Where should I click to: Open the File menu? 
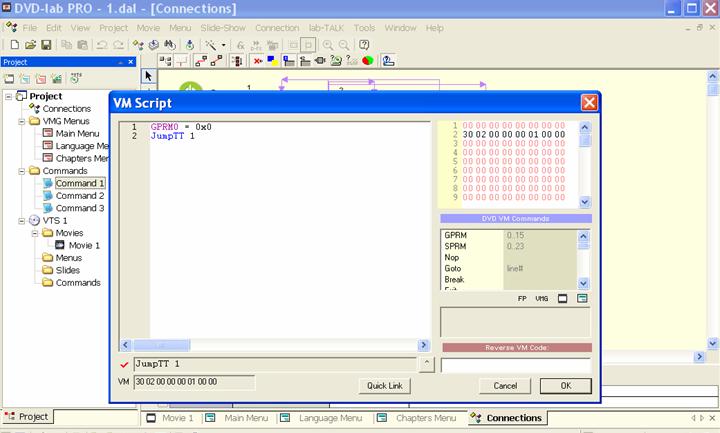click(x=29, y=28)
